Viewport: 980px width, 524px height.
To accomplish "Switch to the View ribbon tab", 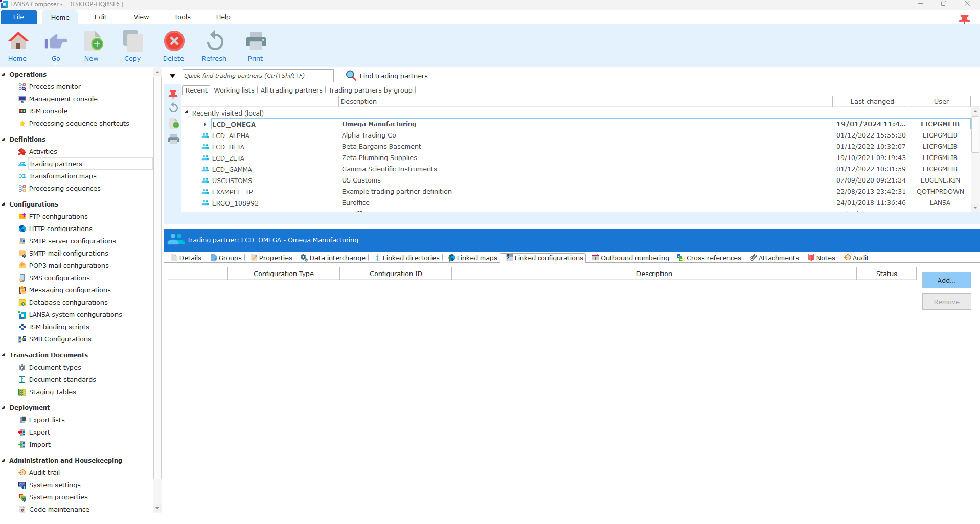I will coord(142,17).
